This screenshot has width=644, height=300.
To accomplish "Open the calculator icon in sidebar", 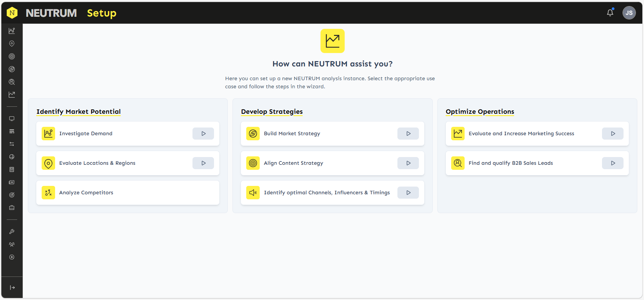I will (x=12, y=169).
